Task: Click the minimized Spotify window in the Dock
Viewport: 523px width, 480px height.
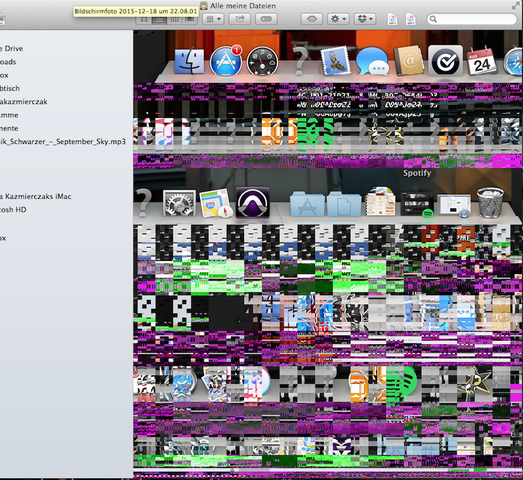Action: (417, 204)
